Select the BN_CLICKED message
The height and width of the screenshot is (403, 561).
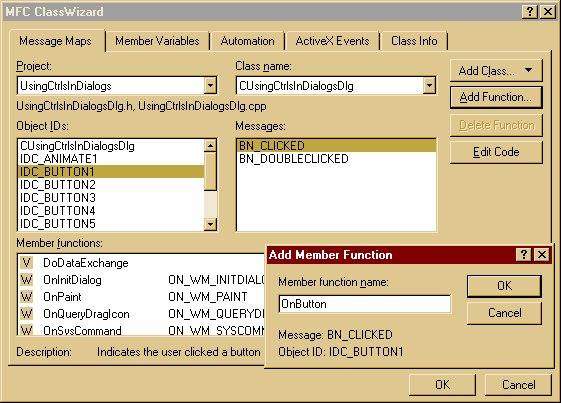point(336,146)
